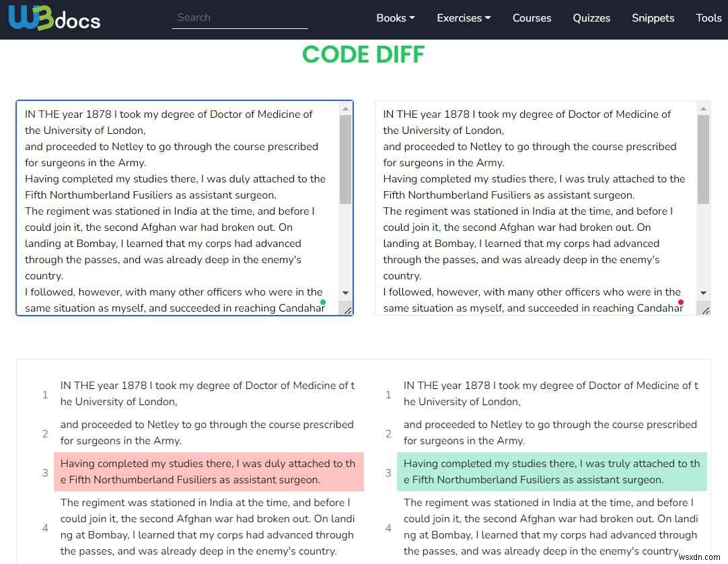Click left diff line 'IN THE year 1878'
The width and height of the screenshot is (728, 564).
point(207,394)
